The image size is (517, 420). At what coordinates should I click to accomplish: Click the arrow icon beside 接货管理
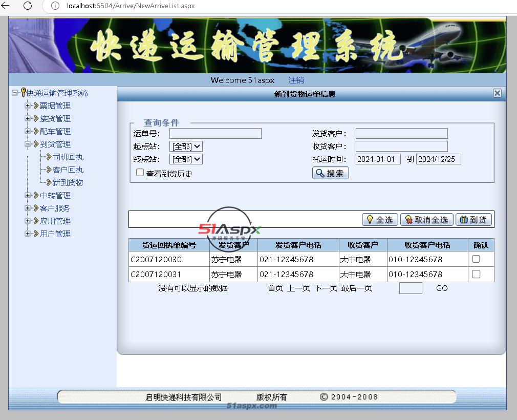(36, 118)
